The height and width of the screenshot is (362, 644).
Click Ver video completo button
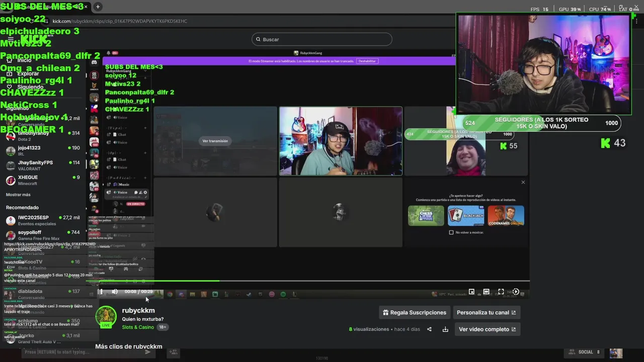click(x=488, y=329)
